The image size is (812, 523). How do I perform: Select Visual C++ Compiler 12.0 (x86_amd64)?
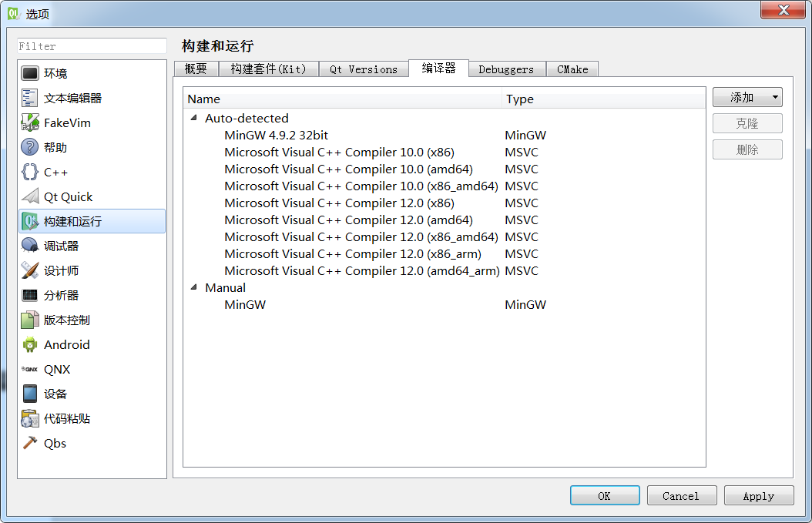click(361, 236)
